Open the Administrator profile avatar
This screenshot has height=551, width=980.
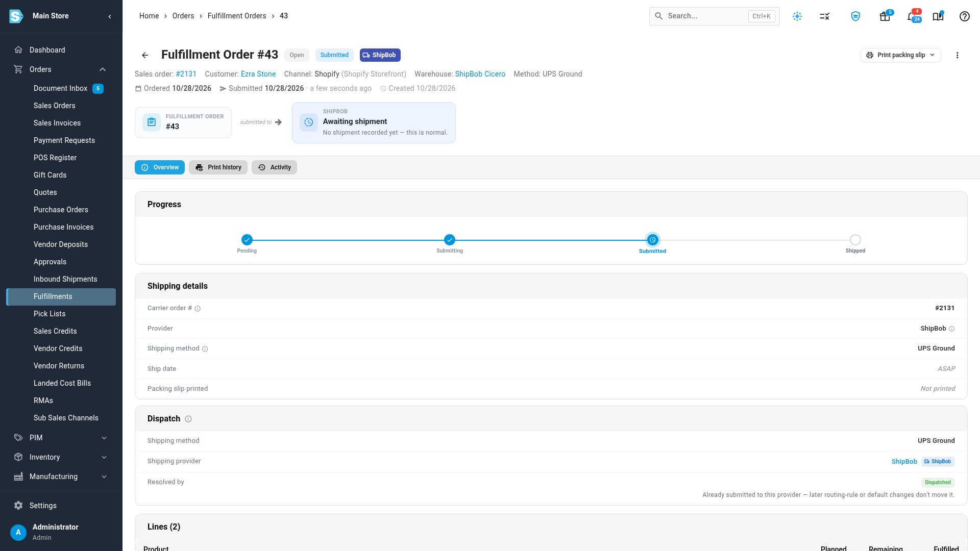[18, 532]
